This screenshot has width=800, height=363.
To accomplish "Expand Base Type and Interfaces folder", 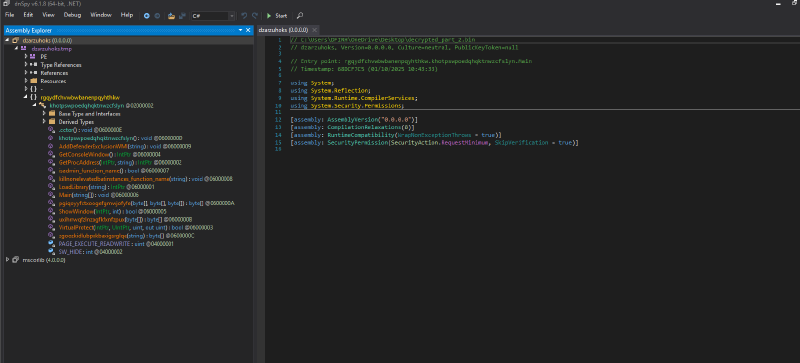I will (44, 113).
